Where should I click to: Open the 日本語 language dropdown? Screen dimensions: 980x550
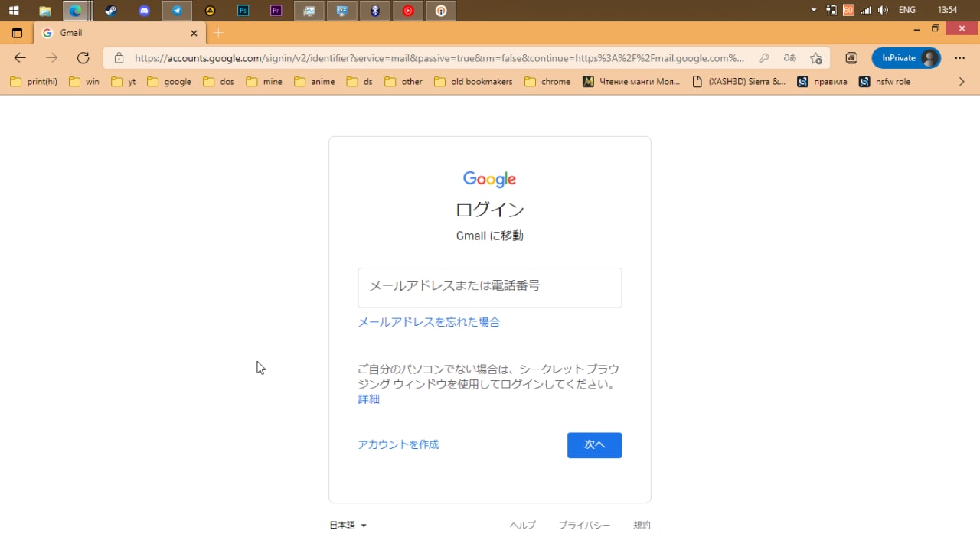[348, 526]
